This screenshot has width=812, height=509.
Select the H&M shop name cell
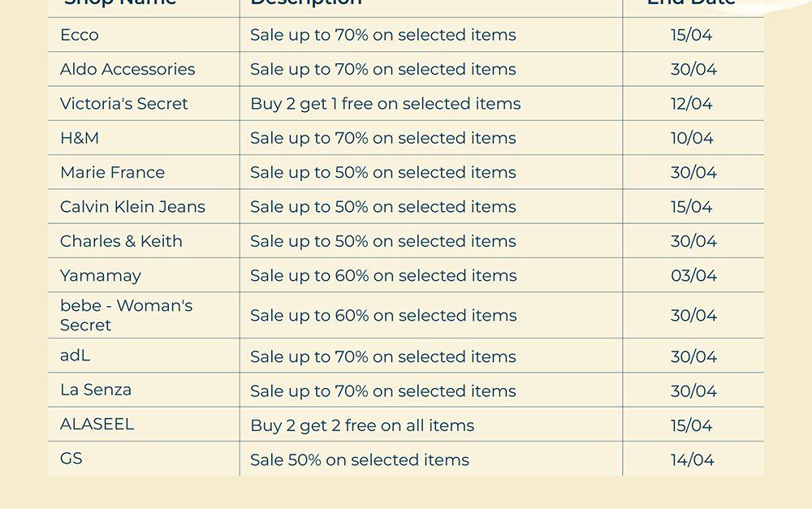tap(80, 138)
